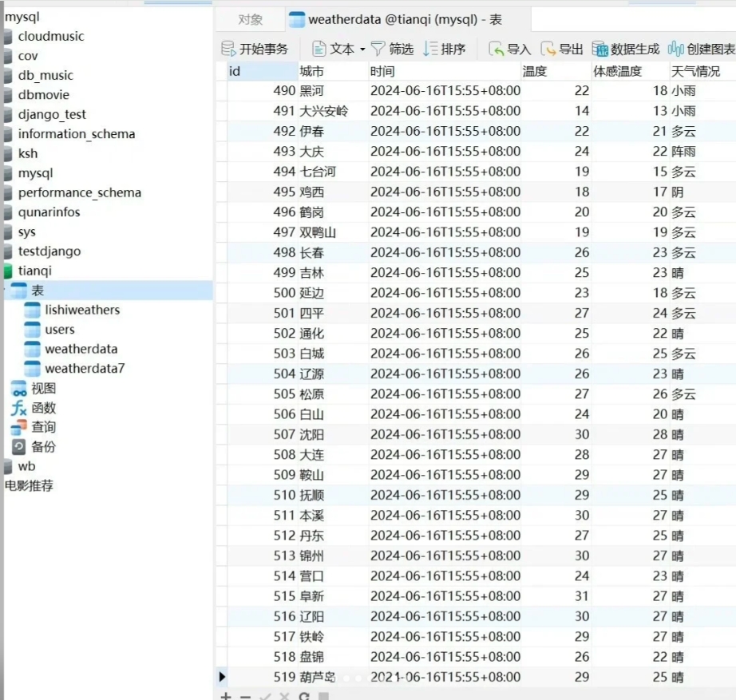The image size is (736, 700).
Task: Click the 城市 column header
Action: click(x=333, y=71)
